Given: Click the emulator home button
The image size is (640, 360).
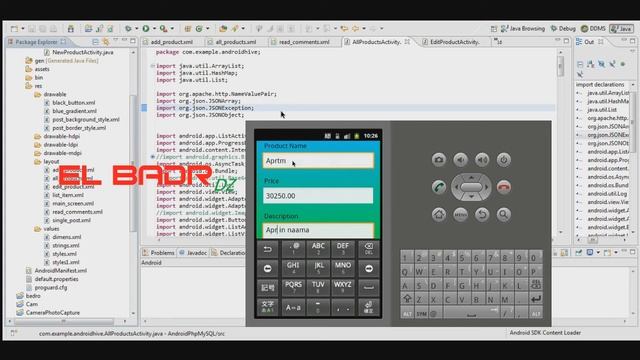Looking at the screenshot, I should click(439, 214).
